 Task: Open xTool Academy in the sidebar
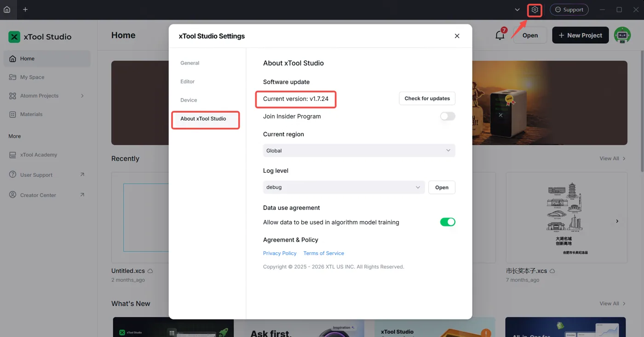coord(47,155)
